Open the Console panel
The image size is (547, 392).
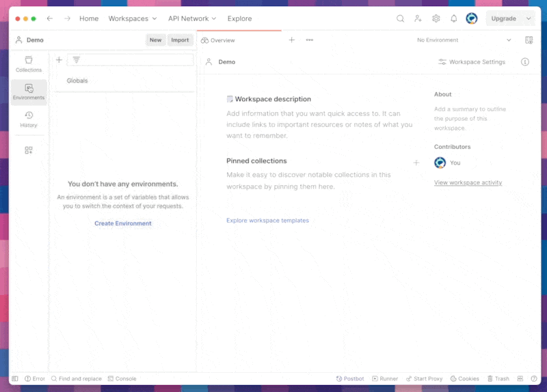coord(122,378)
